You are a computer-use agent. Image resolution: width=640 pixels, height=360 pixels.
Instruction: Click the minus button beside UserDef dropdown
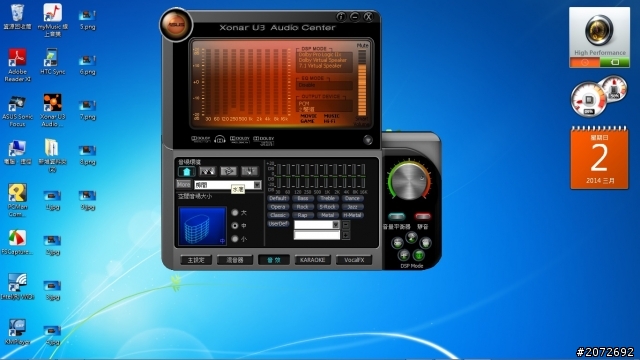pyautogui.click(x=346, y=225)
